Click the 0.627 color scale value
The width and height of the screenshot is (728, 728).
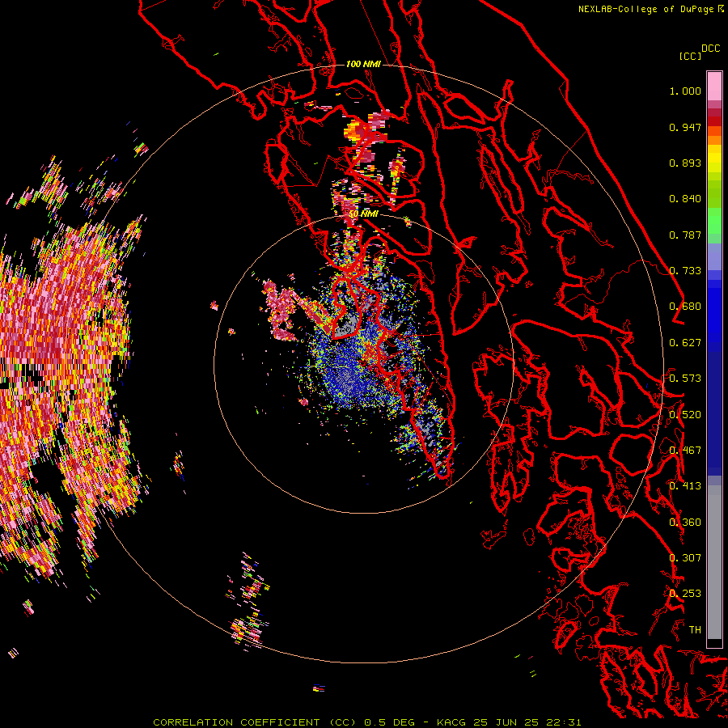(685, 343)
